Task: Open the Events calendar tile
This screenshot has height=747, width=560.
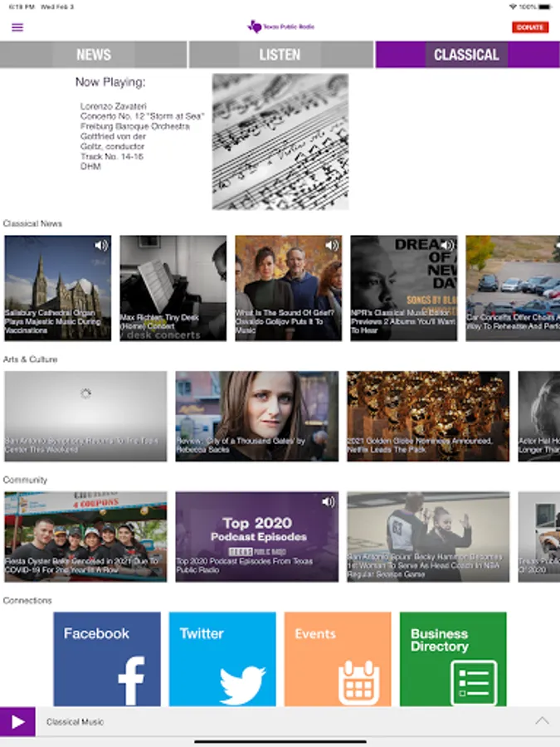Action: (338, 659)
